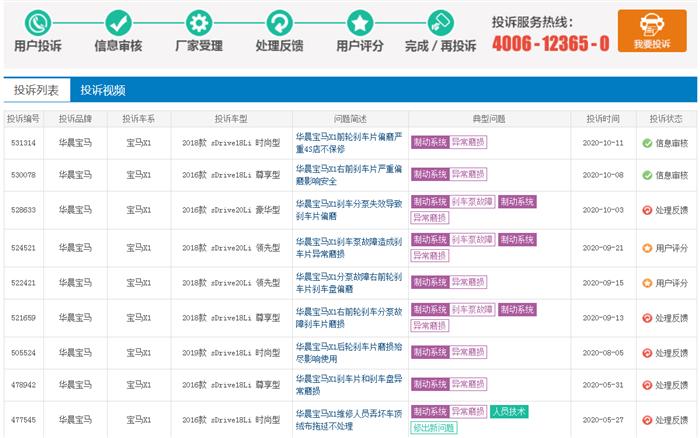Click 华晨宝马 brand cell in row 478942
Image resolution: width=700 pixels, height=438 pixels.
(x=75, y=385)
